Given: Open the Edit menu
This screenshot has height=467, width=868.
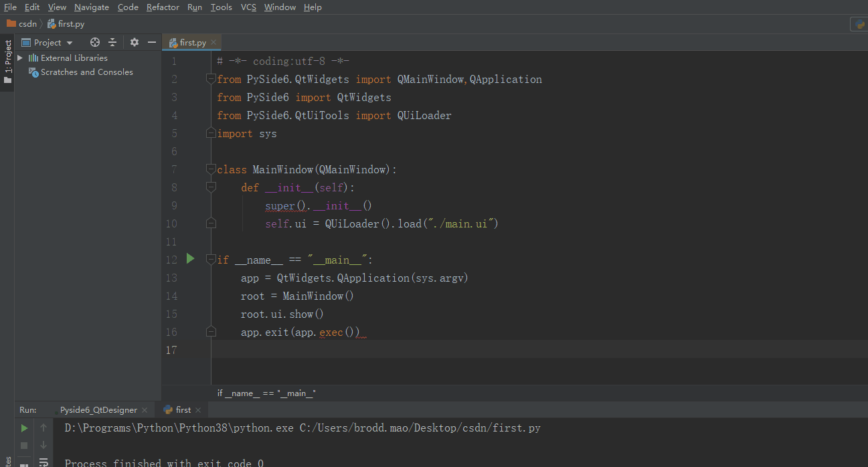Looking at the screenshot, I should [32, 7].
